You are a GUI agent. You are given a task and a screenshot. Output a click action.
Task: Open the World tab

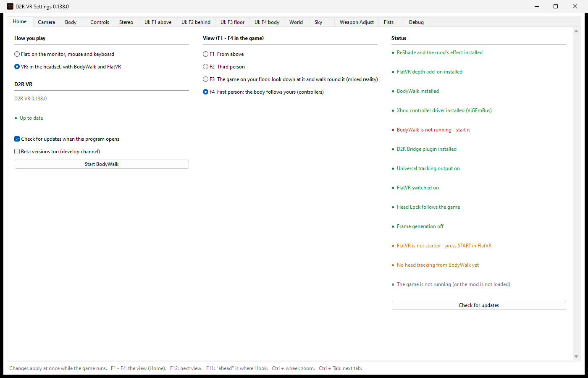(296, 22)
